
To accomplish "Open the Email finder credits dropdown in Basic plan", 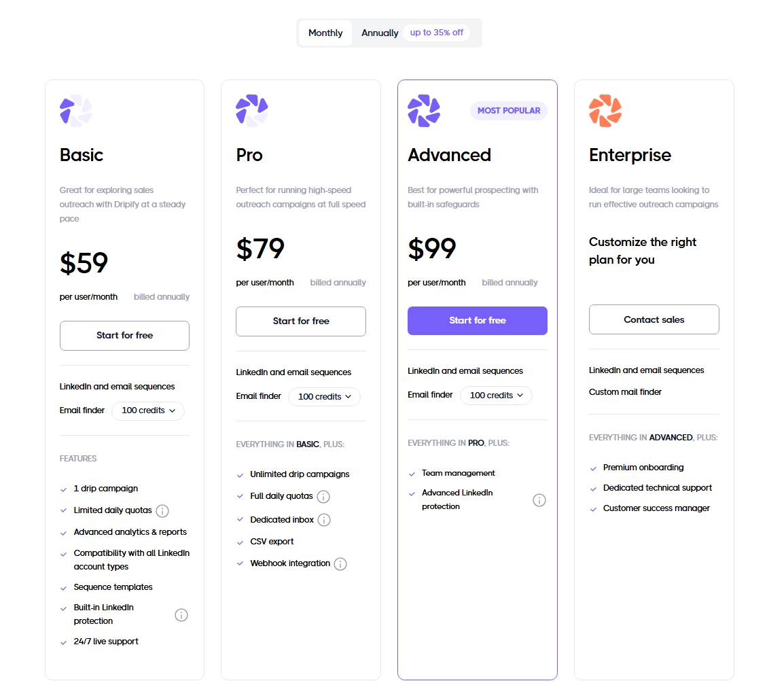I will click(x=148, y=410).
